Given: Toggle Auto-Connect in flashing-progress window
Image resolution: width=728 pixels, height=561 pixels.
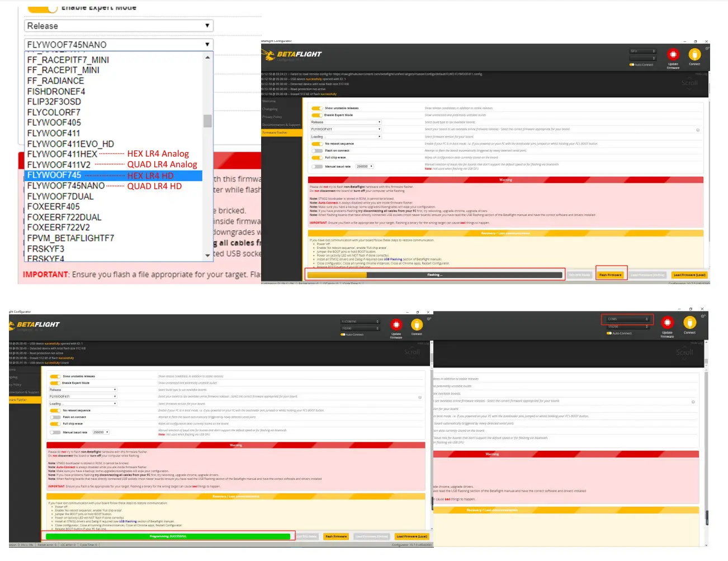Looking at the screenshot, I should pyautogui.click(x=632, y=65).
